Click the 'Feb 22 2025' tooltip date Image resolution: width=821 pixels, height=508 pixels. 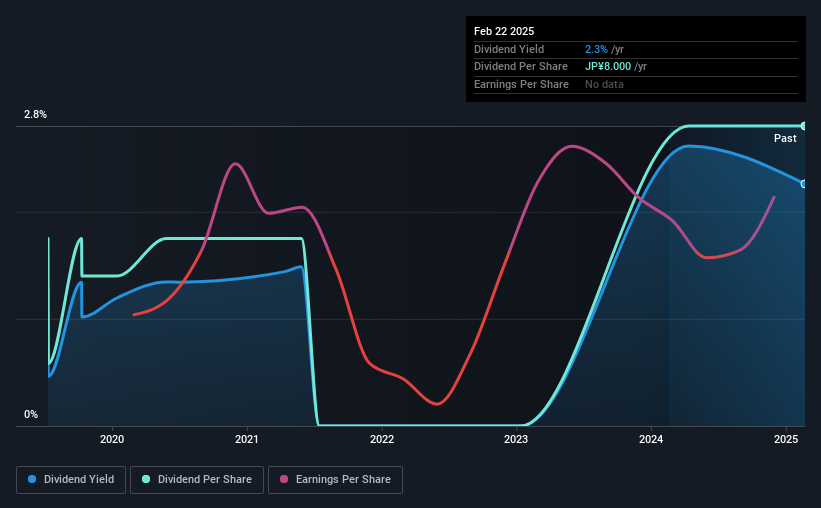pos(504,31)
